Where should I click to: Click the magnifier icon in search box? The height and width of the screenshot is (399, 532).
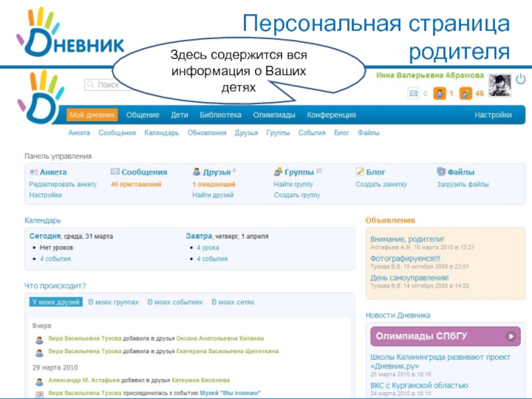(x=91, y=85)
